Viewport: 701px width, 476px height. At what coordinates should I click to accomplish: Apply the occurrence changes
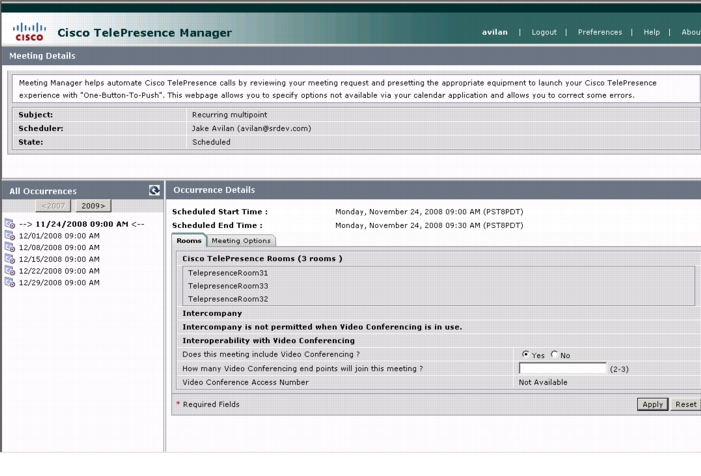tap(652, 404)
